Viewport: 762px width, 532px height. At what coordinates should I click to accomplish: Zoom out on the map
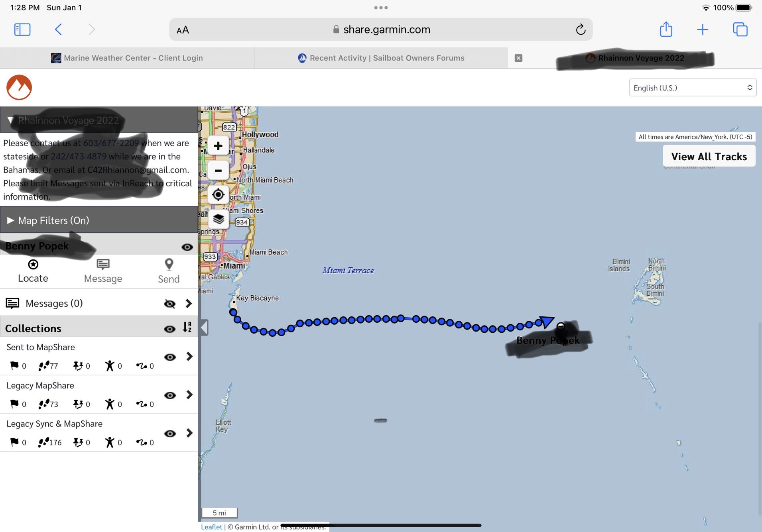coord(218,171)
